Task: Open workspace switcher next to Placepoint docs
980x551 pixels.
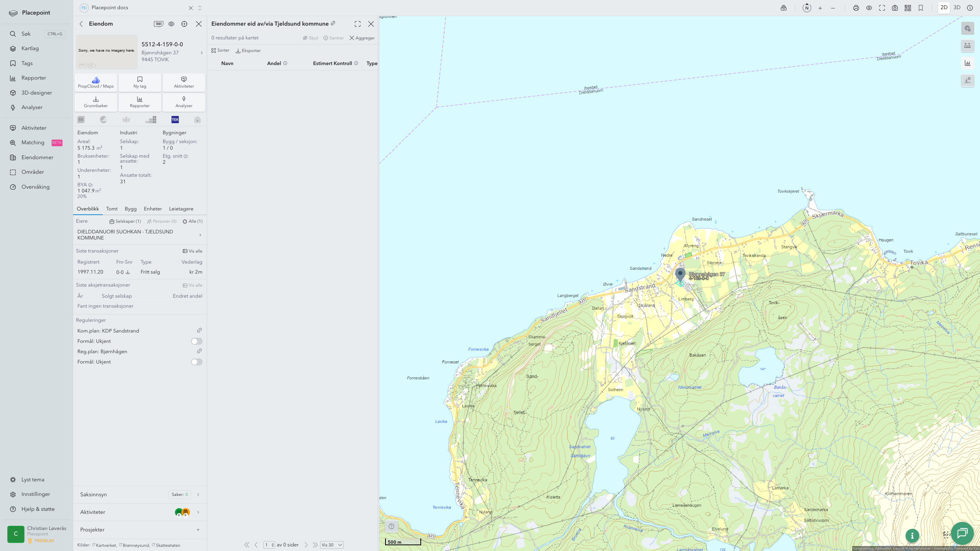Action: pyautogui.click(x=200, y=8)
